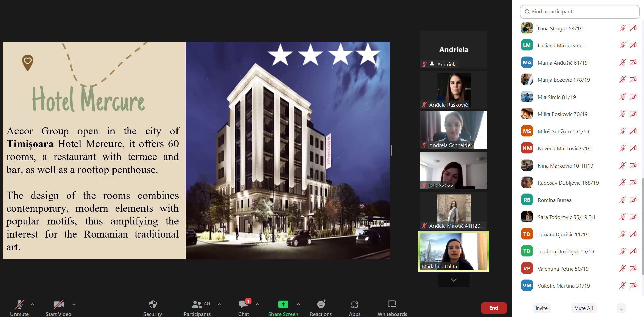
Task: Click the LM avatar for Luciana Mazareanu
Action: point(527,45)
